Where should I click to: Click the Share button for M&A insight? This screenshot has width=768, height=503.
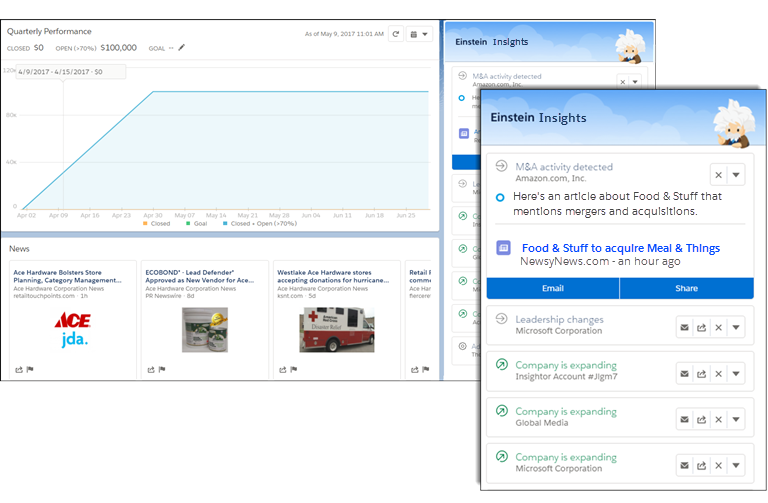click(x=687, y=288)
